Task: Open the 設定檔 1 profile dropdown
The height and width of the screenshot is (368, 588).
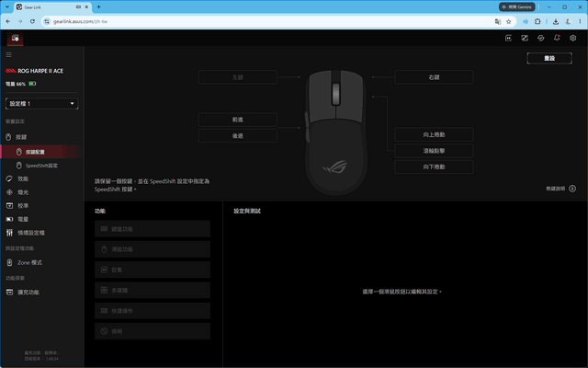Action: tap(41, 104)
